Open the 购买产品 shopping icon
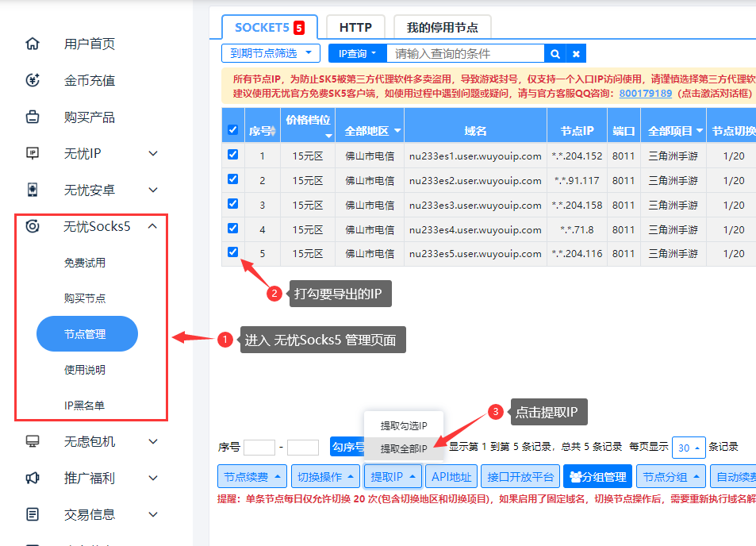 pyautogui.click(x=32, y=117)
